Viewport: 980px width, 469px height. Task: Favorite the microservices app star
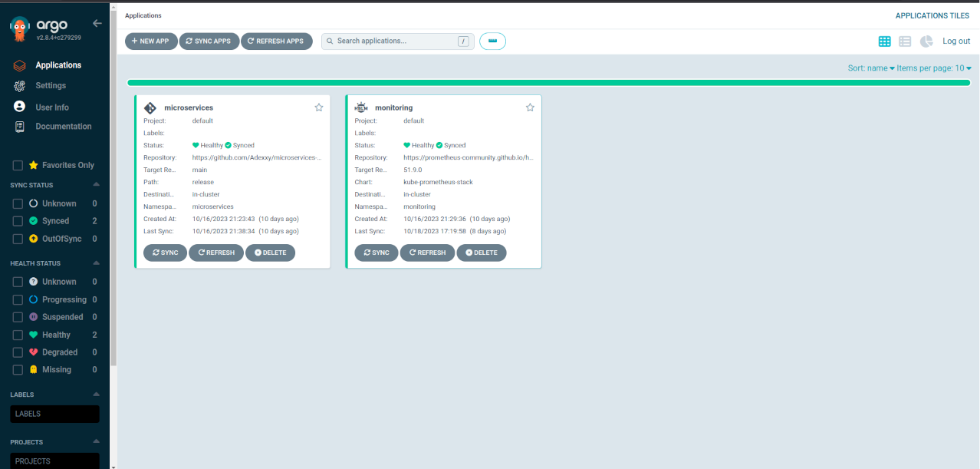tap(319, 107)
